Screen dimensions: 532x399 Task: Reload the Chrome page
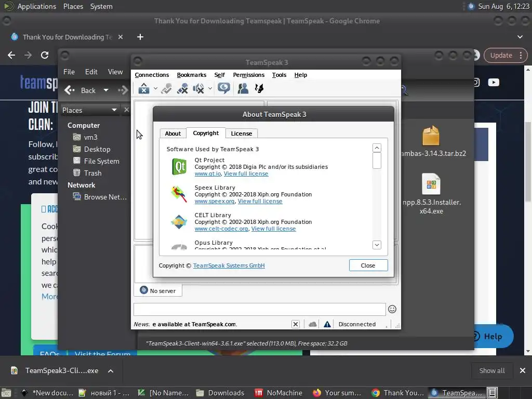(45, 55)
